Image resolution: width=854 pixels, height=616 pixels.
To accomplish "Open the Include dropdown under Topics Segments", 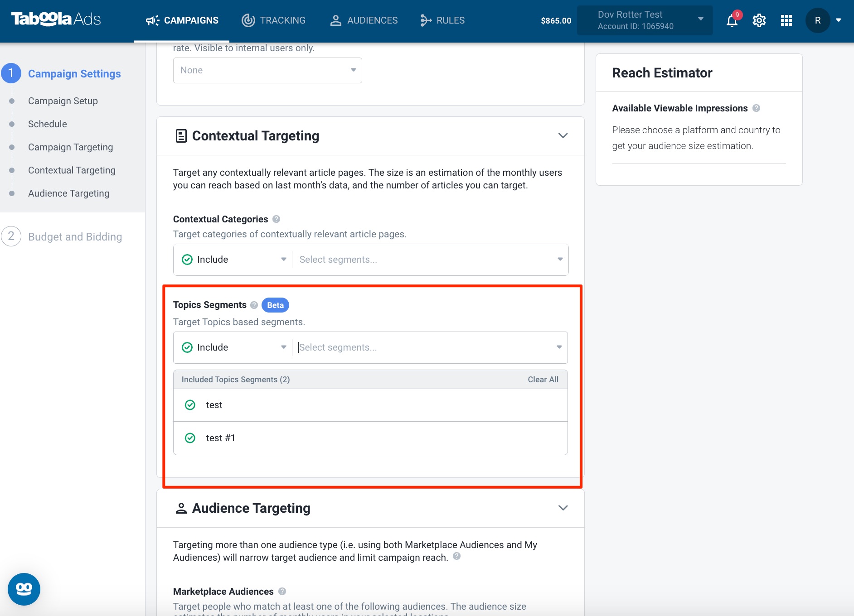I will (x=233, y=347).
